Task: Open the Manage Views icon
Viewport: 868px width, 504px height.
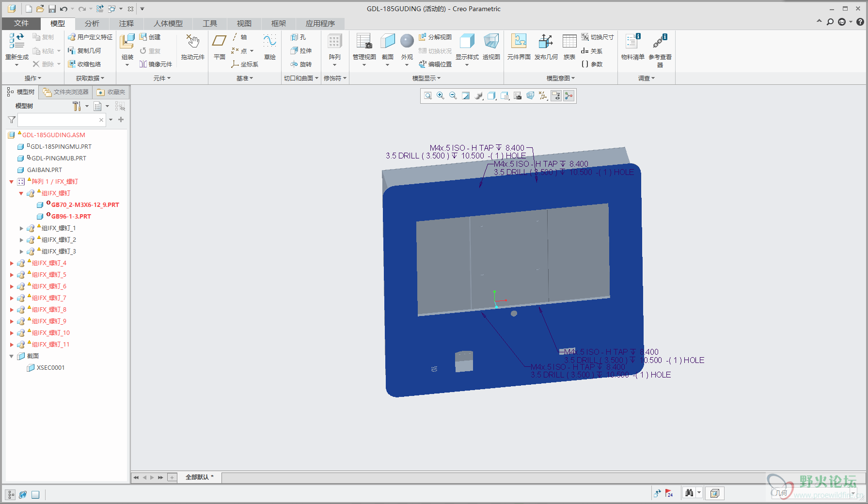Action: (x=364, y=42)
